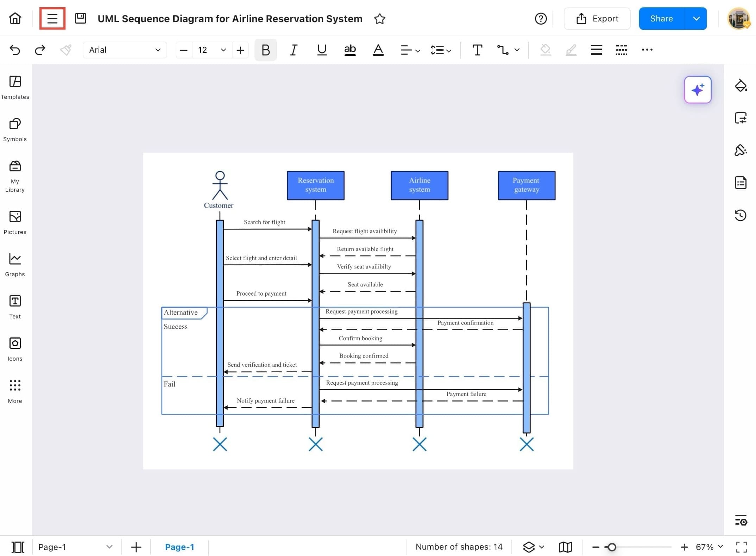Screen dimensions: 756x556
Task: Open the hamburger main menu
Action: 52,18
